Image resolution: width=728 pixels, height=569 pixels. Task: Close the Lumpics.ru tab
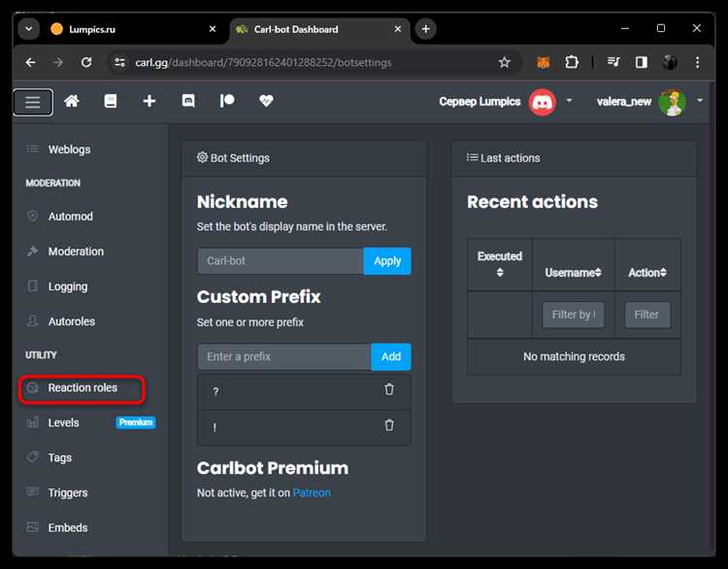coord(213,29)
